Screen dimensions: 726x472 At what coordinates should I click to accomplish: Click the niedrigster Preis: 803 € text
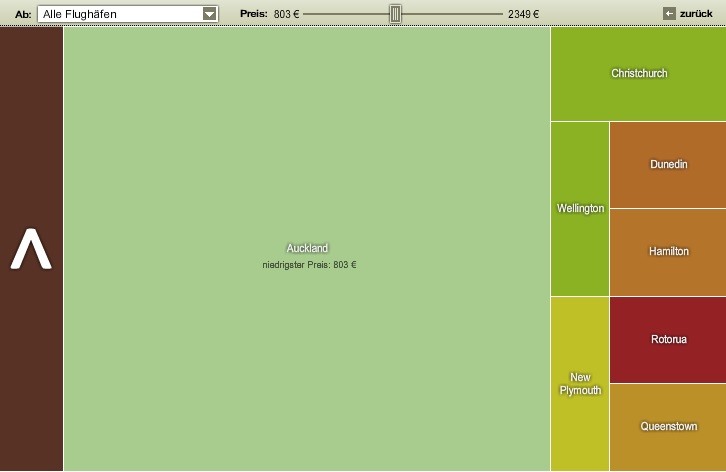point(308,265)
